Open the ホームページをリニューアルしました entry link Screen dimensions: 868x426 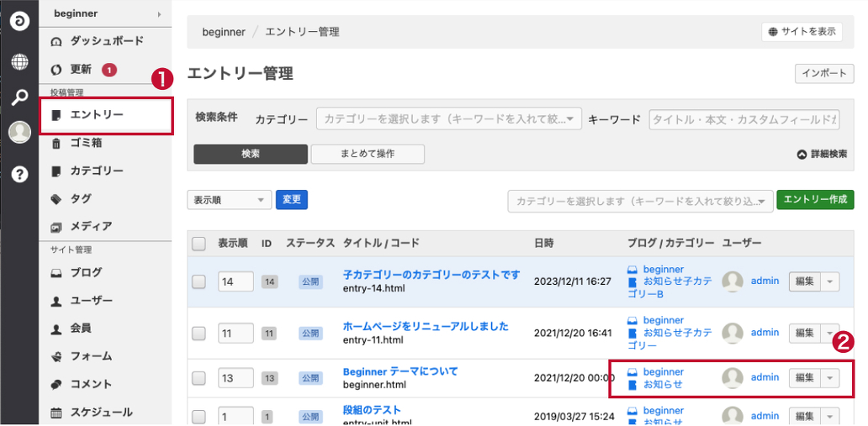425,326
